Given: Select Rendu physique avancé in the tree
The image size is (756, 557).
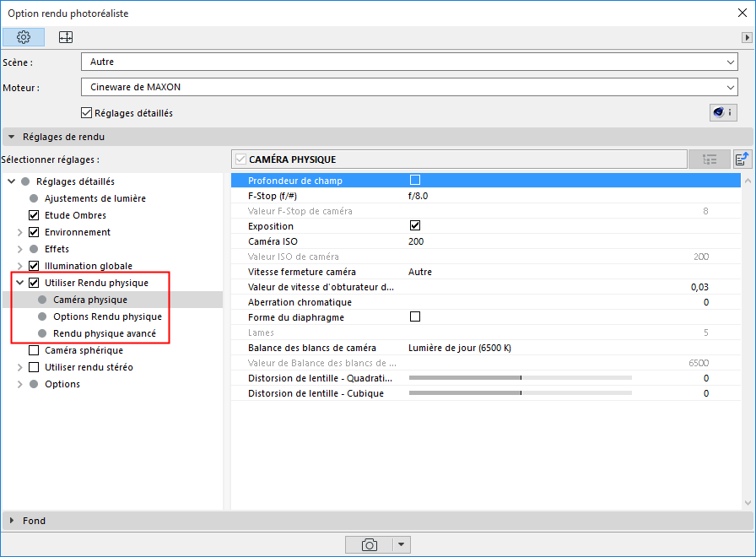Looking at the screenshot, I should pos(105,333).
